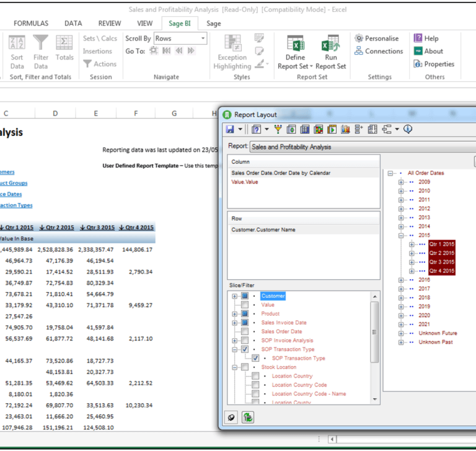Click the Insertions button
This screenshot has height=451, width=476.
point(97,51)
